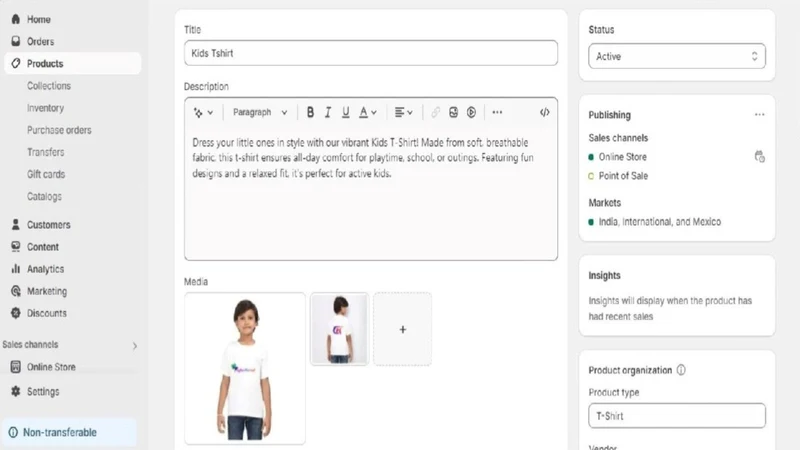
Task: Open Collections under Products
Action: tap(49, 86)
